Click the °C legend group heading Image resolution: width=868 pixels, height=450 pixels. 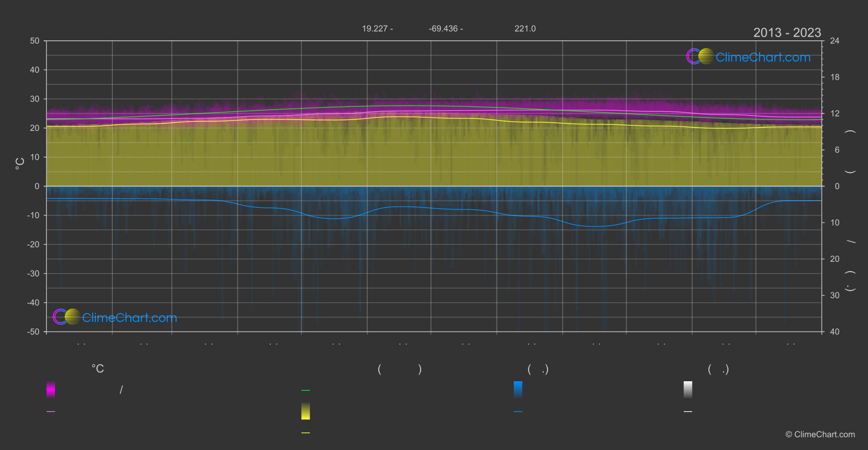click(98, 369)
